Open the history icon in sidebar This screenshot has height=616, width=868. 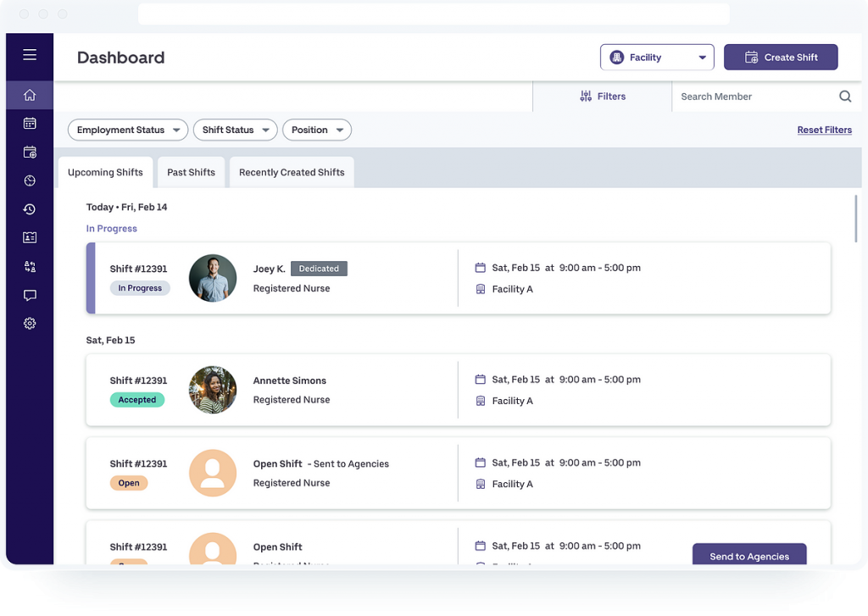coord(30,209)
